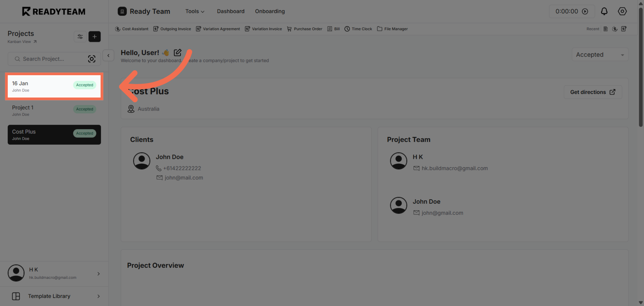
Task: Create a new project with the plus icon
Action: [x=94, y=37]
